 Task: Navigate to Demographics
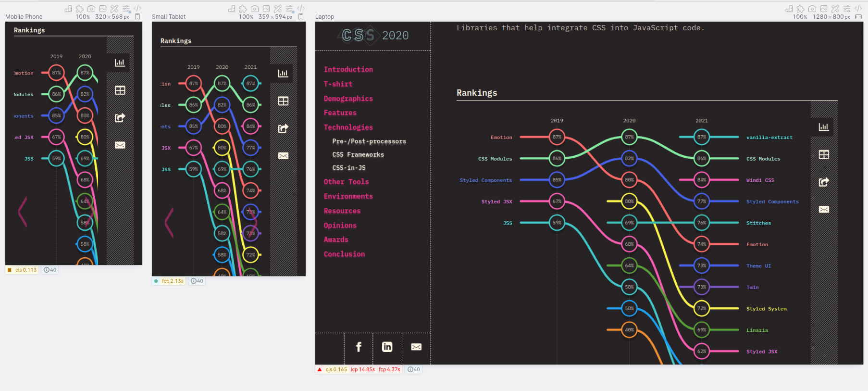pyautogui.click(x=348, y=98)
